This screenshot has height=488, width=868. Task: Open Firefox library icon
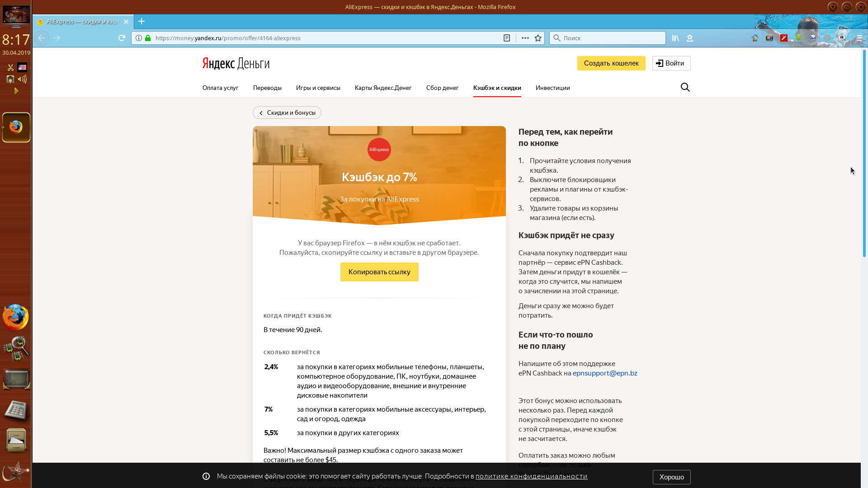675,38
